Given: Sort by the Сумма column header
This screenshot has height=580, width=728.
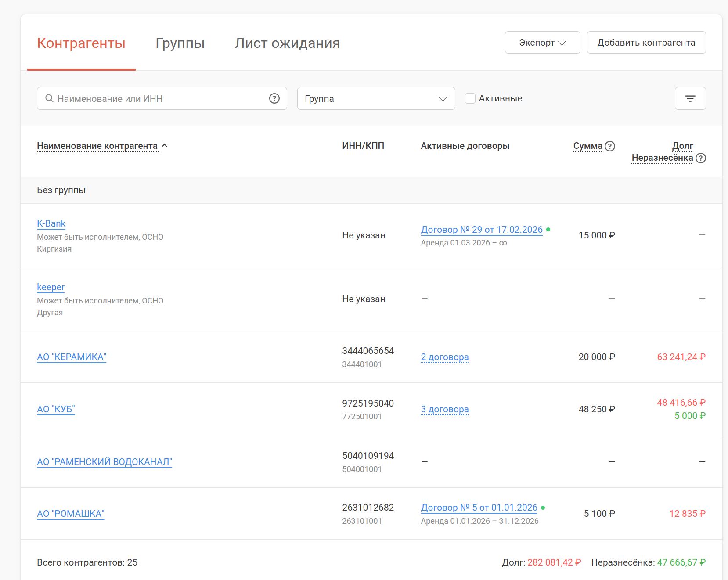Looking at the screenshot, I should coord(587,146).
